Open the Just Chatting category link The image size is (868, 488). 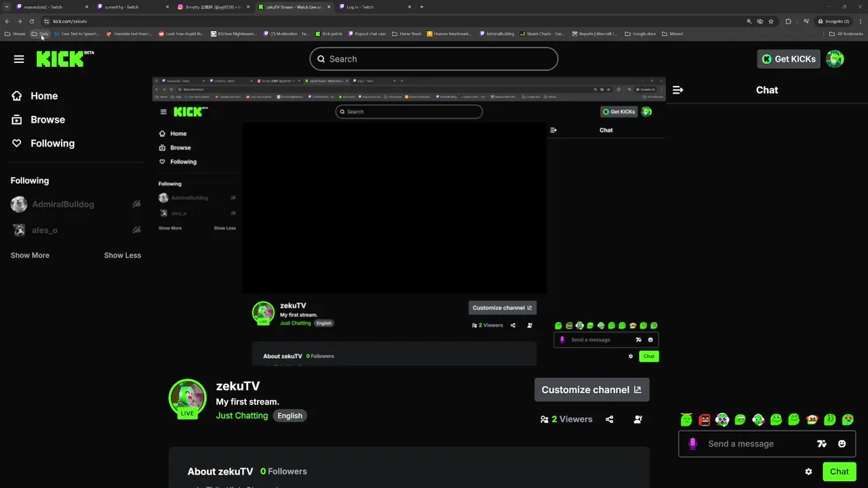242,415
